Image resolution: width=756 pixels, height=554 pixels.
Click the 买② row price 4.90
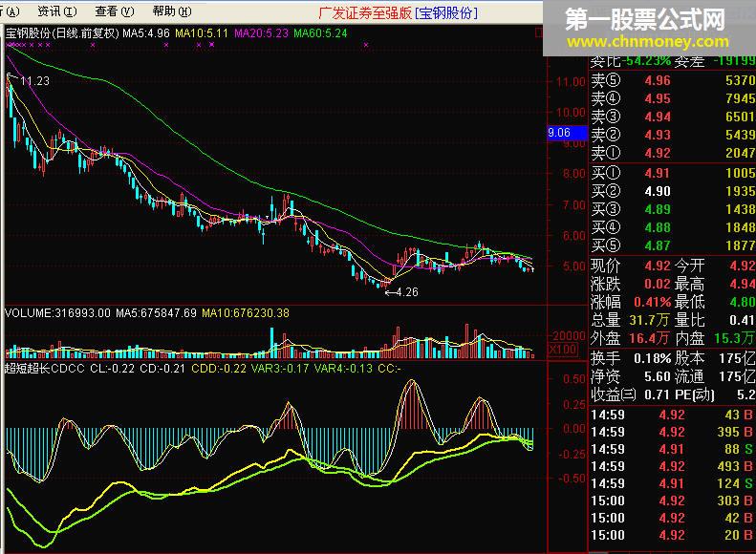(x=658, y=192)
